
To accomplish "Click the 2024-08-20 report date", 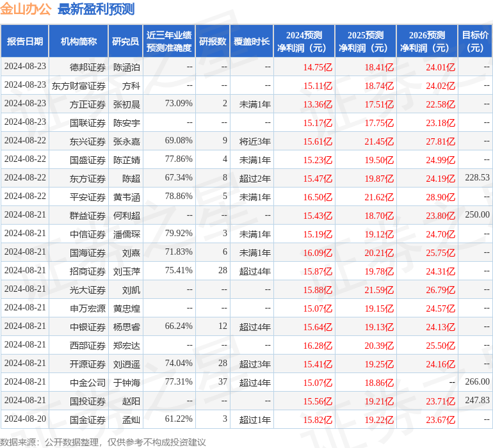I will pos(25,419).
